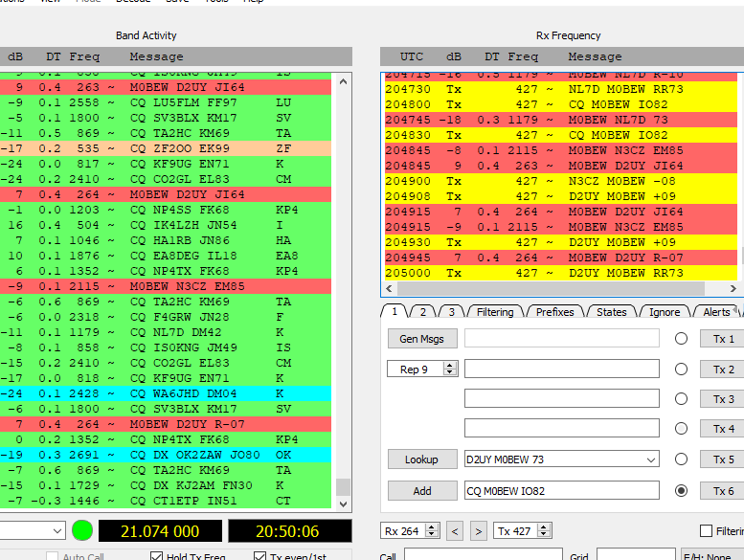Increase the Rx 264 frequency spinner
This screenshot has width=744, height=560.
click(431, 527)
